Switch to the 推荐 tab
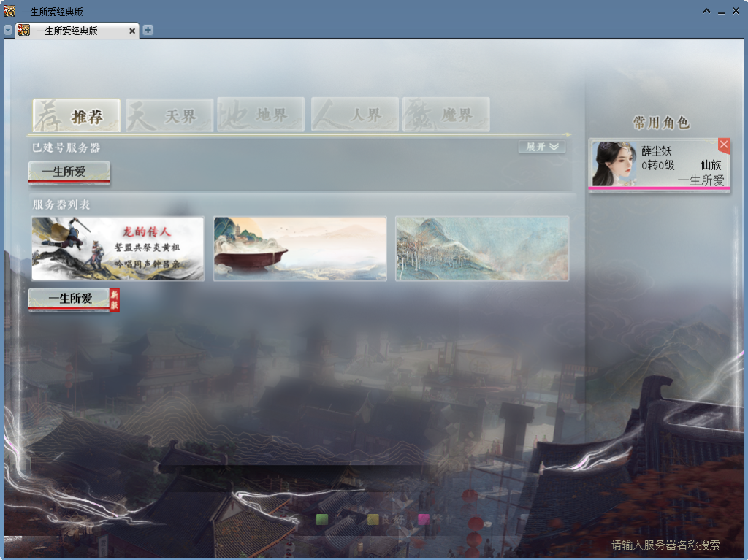This screenshot has height=560, width=748. click(x=77, y=115)
